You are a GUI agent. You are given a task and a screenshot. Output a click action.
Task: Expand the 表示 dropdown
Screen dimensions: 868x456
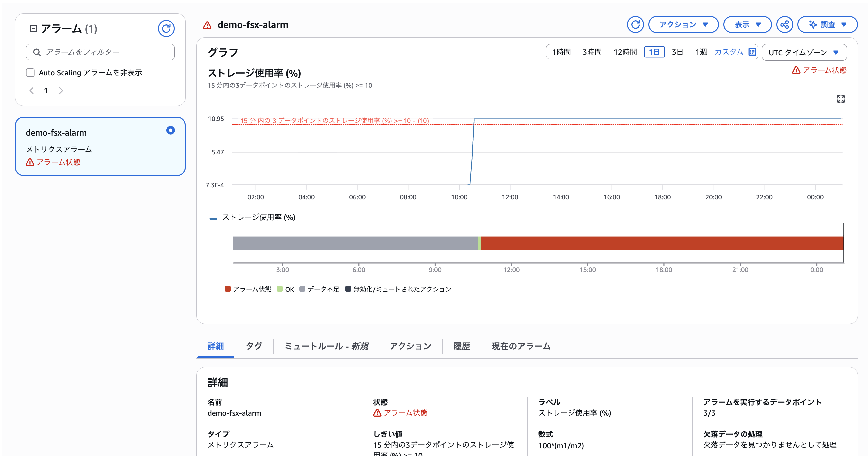(747, 25)
